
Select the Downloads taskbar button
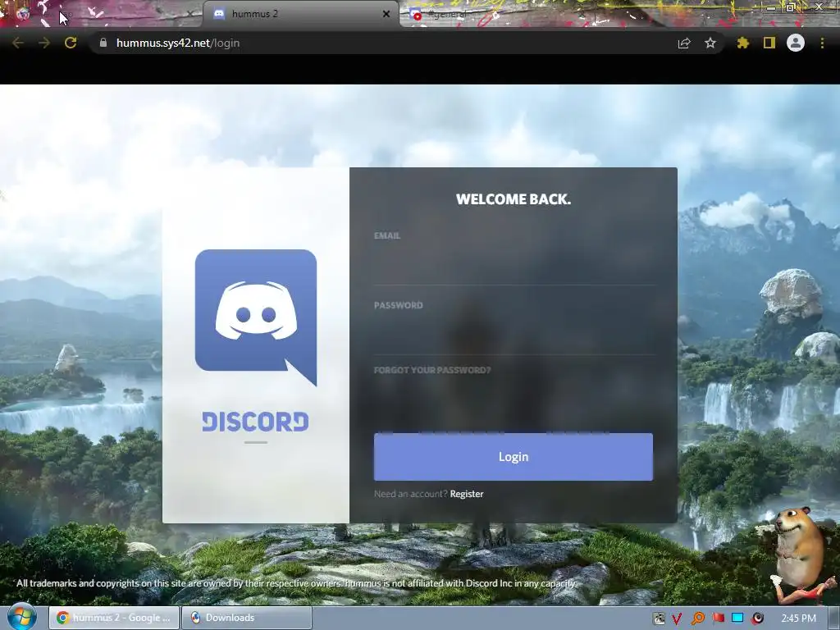[x=247, y=618]
